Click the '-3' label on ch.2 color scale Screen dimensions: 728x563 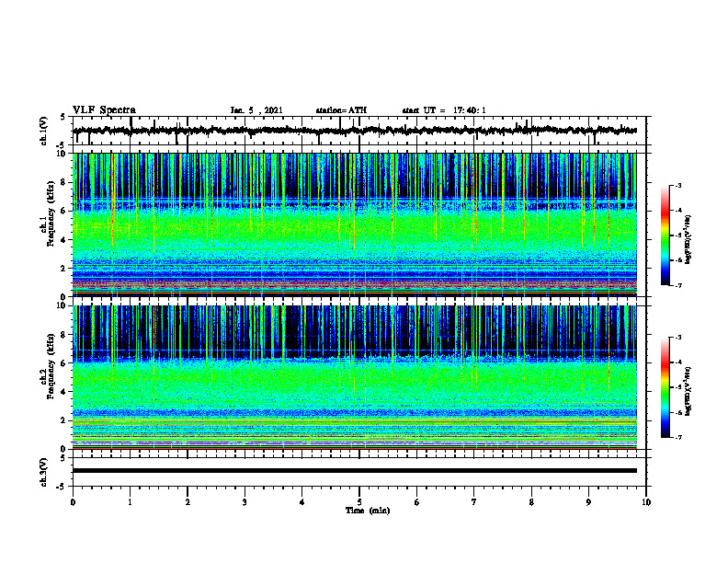point(677,338)
